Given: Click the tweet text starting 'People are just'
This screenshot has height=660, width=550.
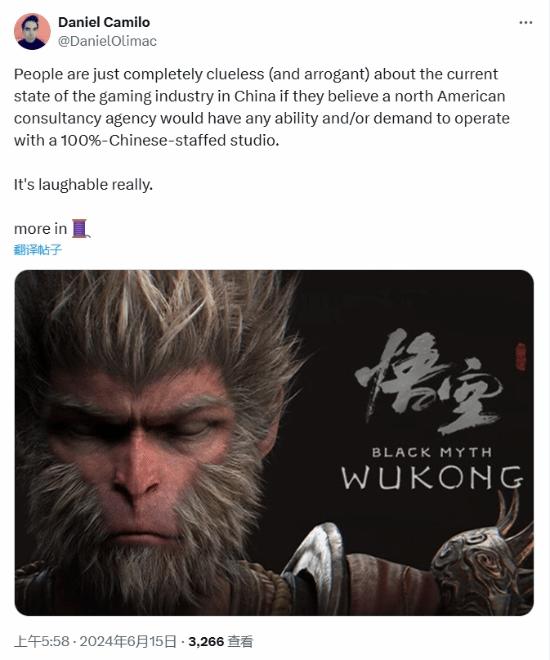Looking at the screenshot, I should pos(262,107).
